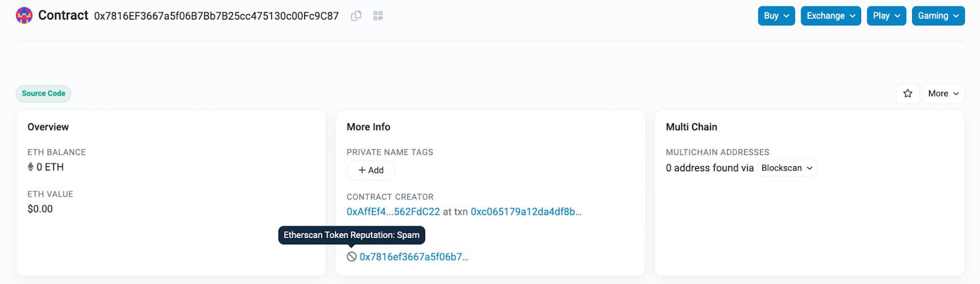Click the '0 address found via' text
The width and height of the screenshot is (980, 284).
tap(710, 168)
